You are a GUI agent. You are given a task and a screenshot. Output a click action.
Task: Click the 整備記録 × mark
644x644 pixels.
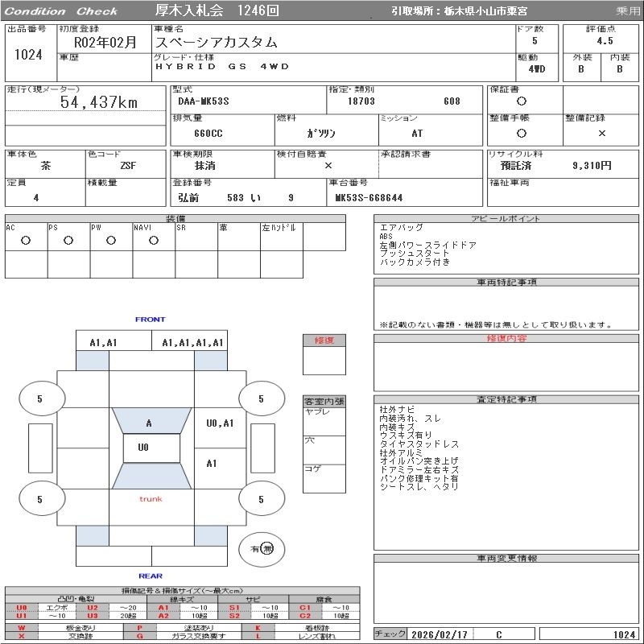click(601, 133)
